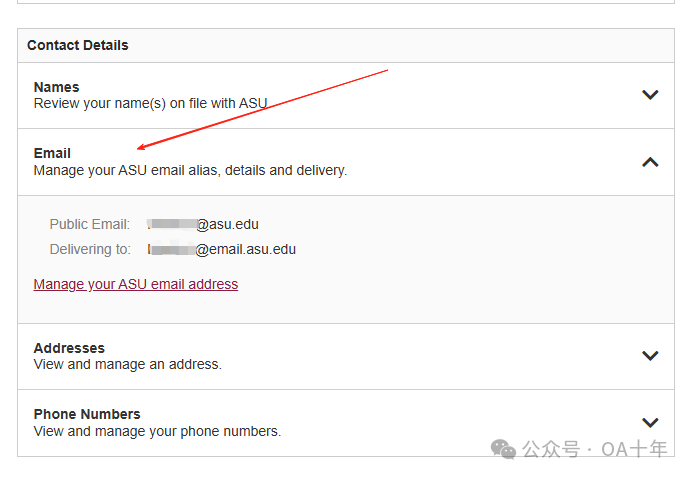
Task: Click the WeChat logo icon in watermark
Action: click(x=503, y=449)
